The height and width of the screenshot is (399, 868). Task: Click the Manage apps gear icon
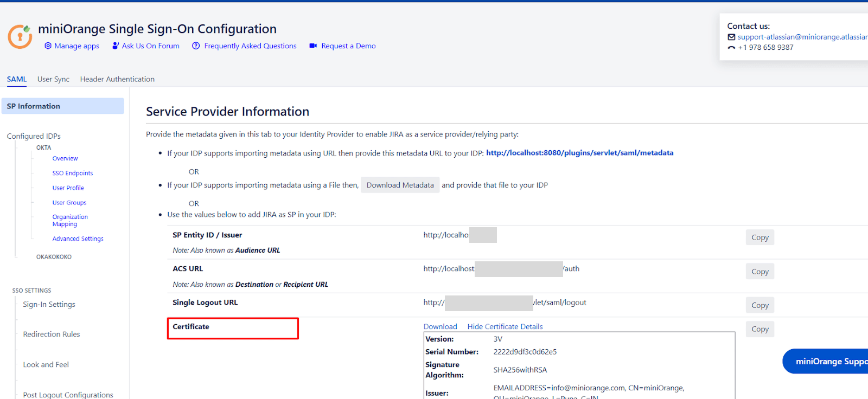point(48,46)
